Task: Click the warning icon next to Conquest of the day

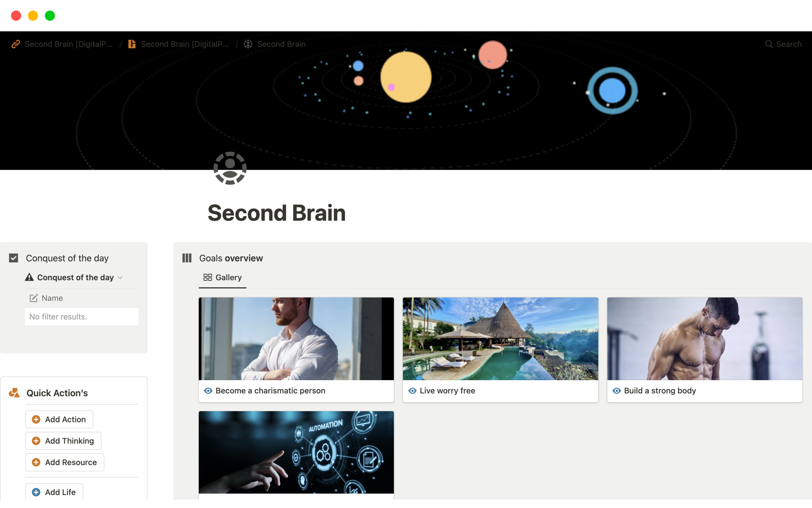Action: pos(28,277)
